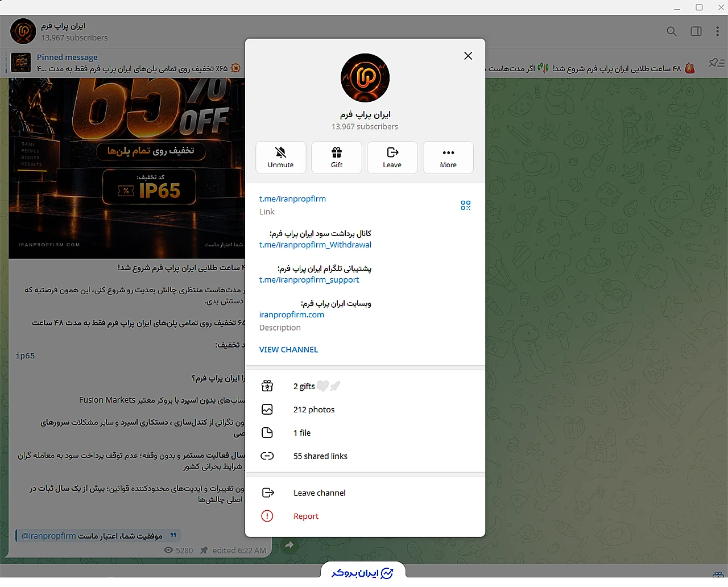
Task: Open the chat header three-dots menu
Action: 717,31
